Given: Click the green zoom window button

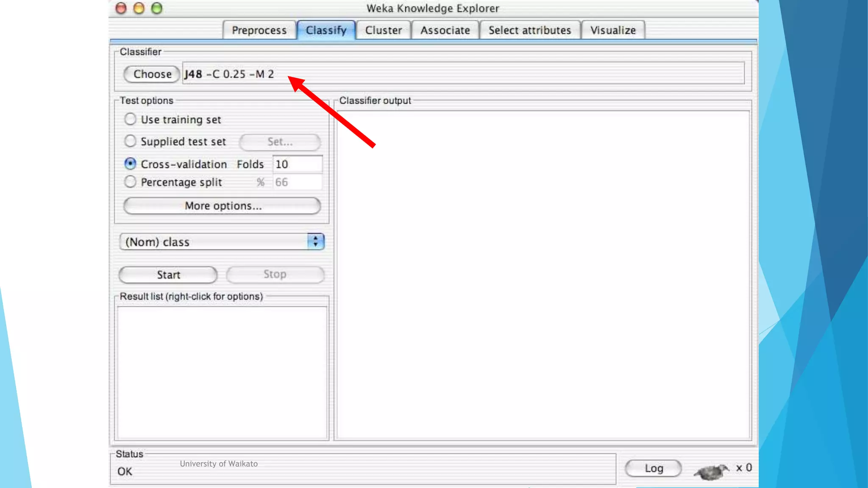Looking at the screenshot, I should 157,8.
